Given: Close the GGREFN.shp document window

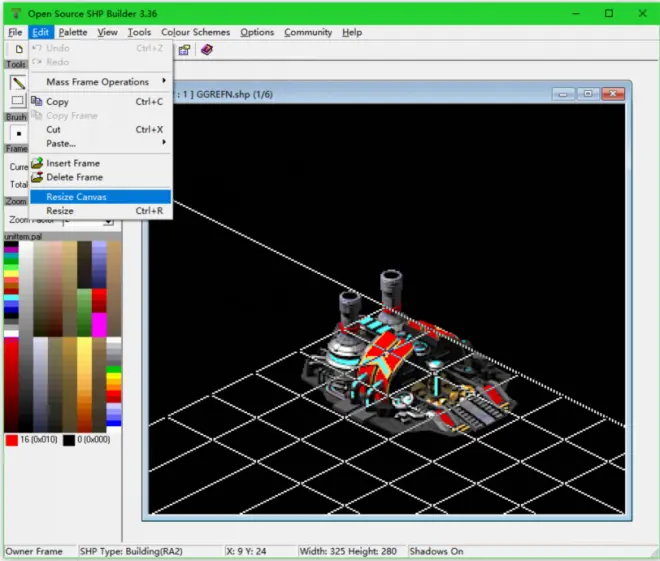Looking at the screenshot, I should (x=612, y=94).
